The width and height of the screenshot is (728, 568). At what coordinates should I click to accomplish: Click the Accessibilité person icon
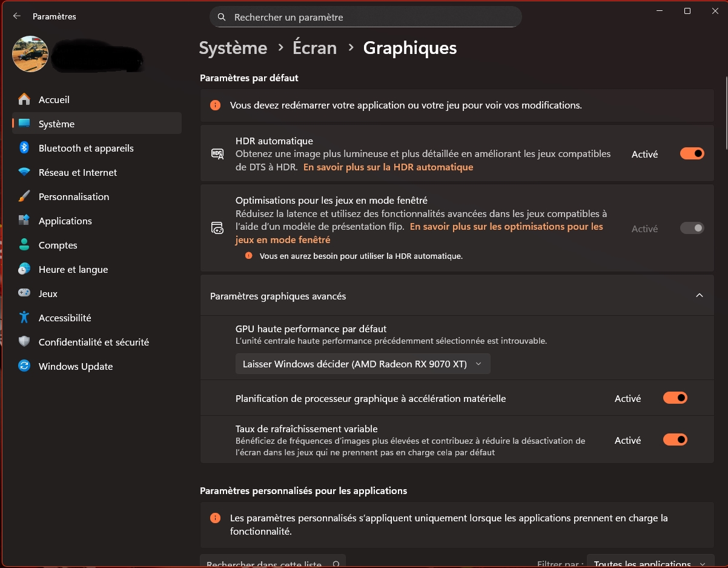(x=24, y=318)
